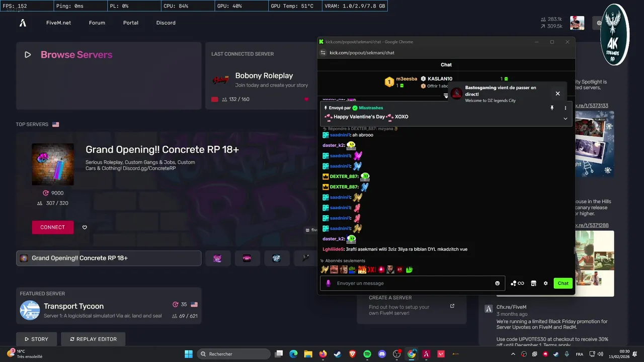Viewport: 644px width, 362px height.
Task: Open chat settings gear icon
Action: point(545,283)
